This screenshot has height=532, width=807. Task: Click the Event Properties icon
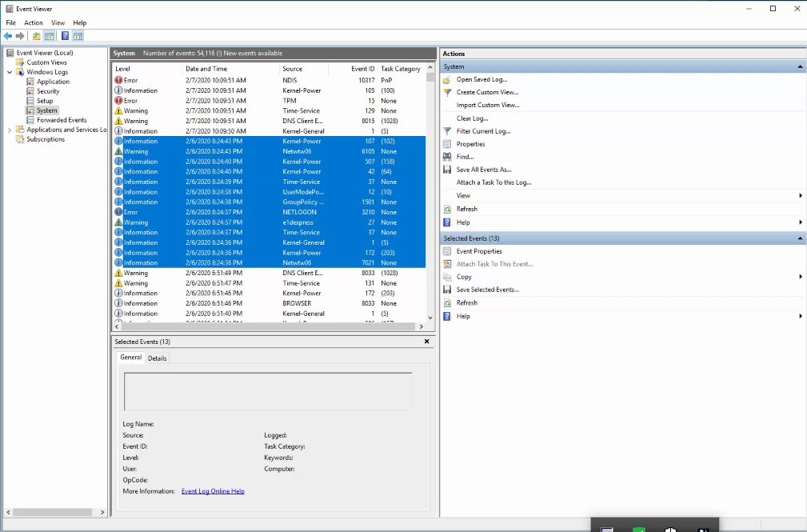[x=447, y=251]
